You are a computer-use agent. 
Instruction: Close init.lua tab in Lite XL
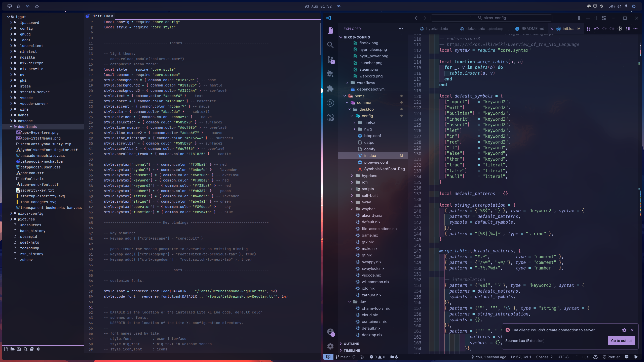coord(112,16)
